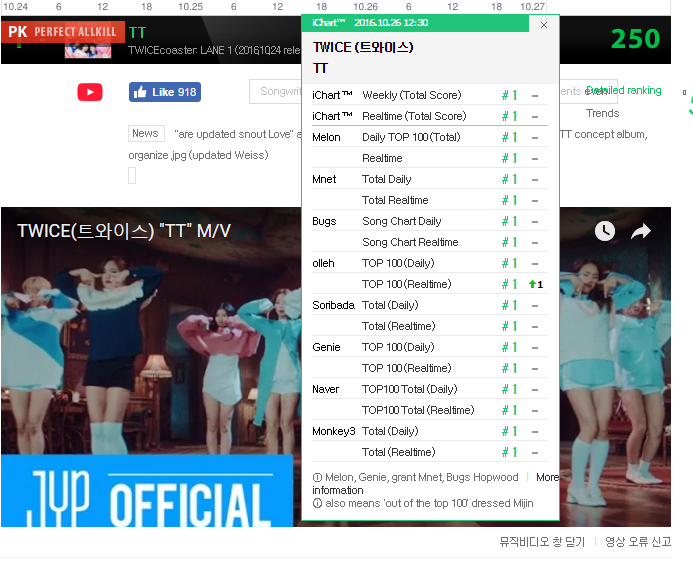Click the share arrow icon on video
693x563 pixels.
tap(641, 231)
